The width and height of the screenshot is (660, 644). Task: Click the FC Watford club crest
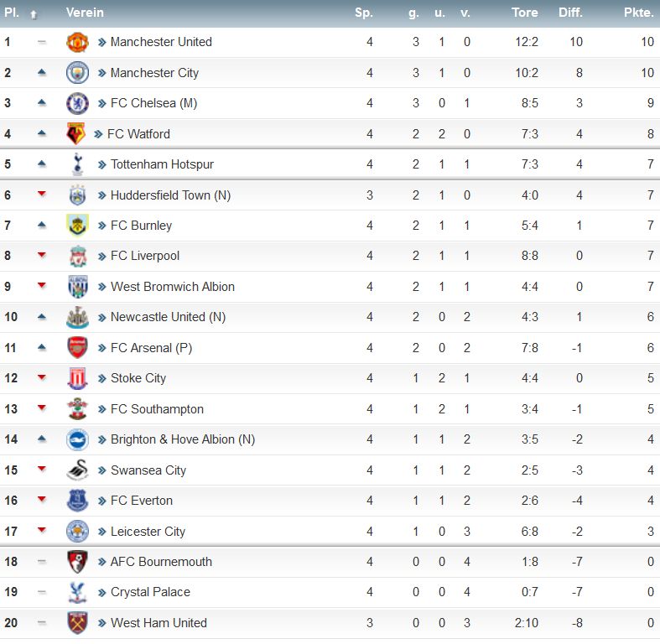[76, 134]
